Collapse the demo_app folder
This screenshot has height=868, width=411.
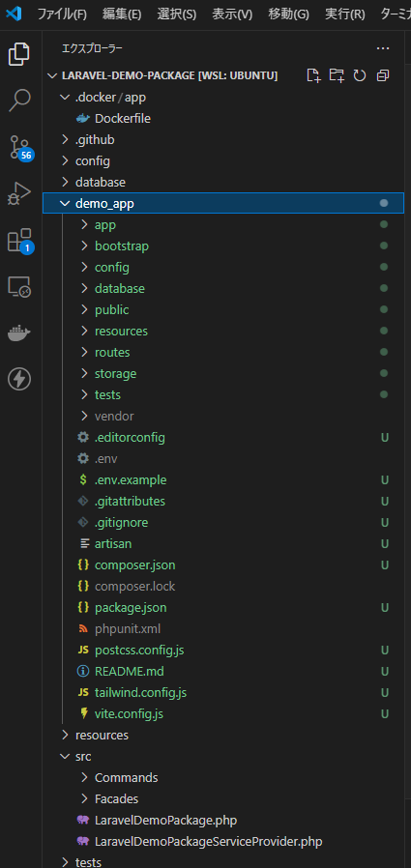223,203
